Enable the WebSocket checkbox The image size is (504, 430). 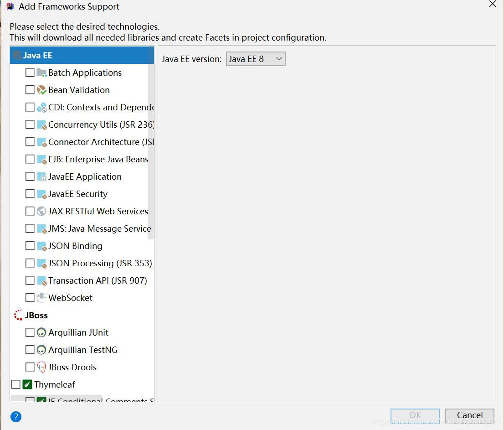pyautogui.click(x=30, y=298)
